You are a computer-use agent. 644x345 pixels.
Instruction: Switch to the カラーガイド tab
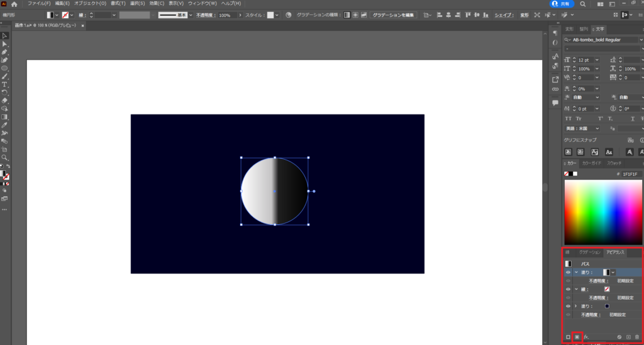(591, 163)
